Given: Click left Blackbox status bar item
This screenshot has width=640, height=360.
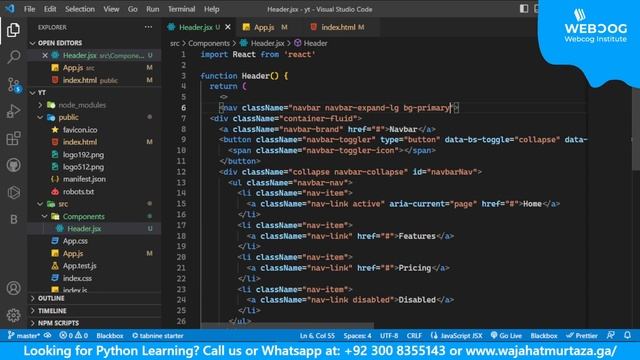Looking at the screenshot, I should 110,336.
